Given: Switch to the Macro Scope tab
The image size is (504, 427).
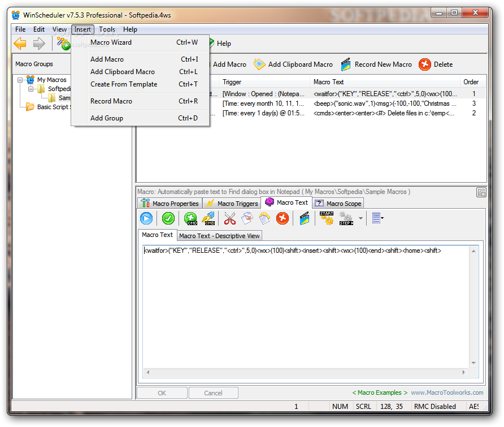Looking at the screenshot, I should [338, 204].
